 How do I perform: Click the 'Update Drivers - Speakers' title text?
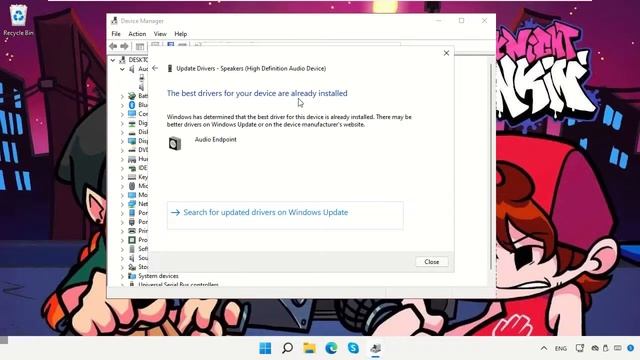click(x=251, y=69)
